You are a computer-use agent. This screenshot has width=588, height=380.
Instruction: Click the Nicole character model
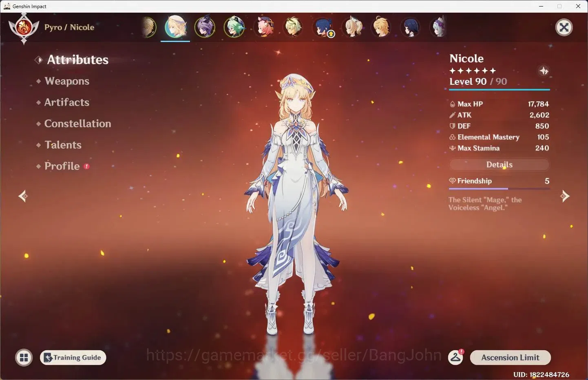pyautogui.click(x=296, y=204)
